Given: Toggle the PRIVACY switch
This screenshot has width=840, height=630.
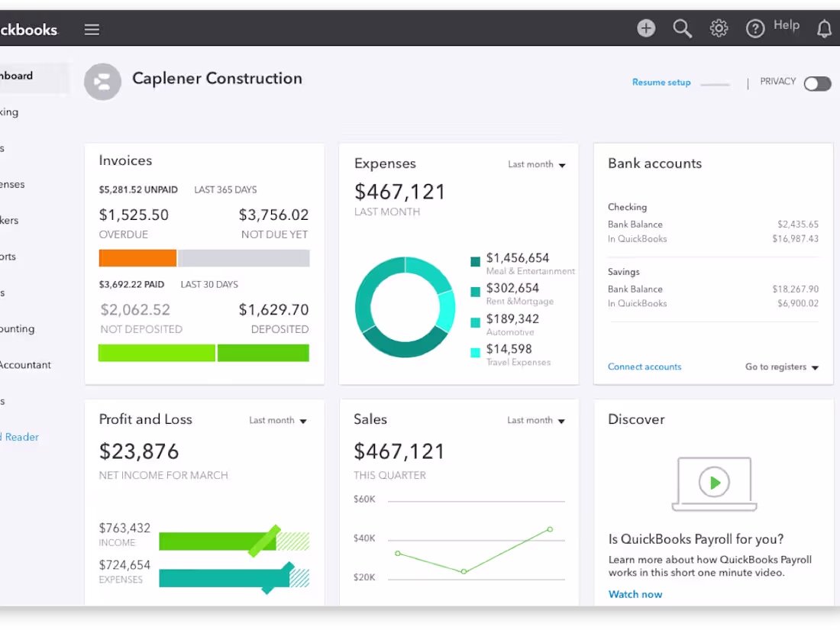Looking at the screenshot, I should tap(818, 83).
